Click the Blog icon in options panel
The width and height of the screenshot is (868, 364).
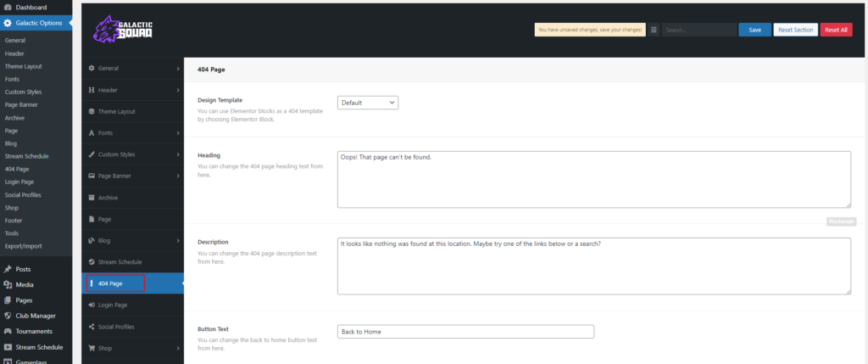pyautogui.click(x=92, y=241)
